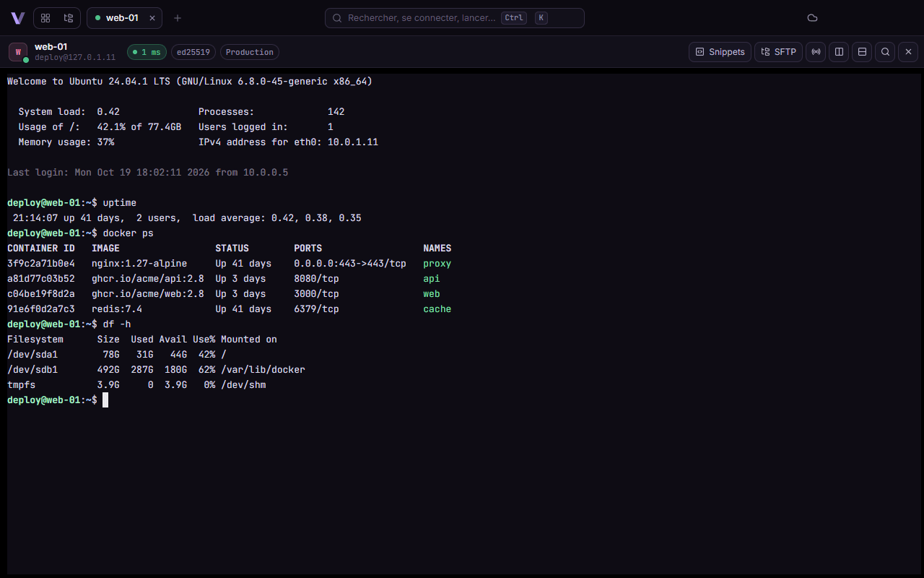This screenshot has width=924, height=578.
Task: Click the 'docker ps' command text
Action: click(x=128, y=233)
